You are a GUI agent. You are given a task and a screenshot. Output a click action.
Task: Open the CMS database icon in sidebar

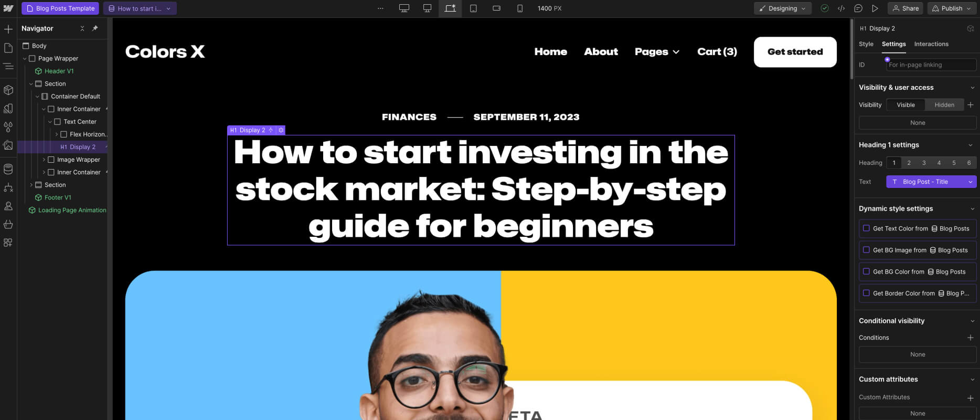[x=8, y=169]
